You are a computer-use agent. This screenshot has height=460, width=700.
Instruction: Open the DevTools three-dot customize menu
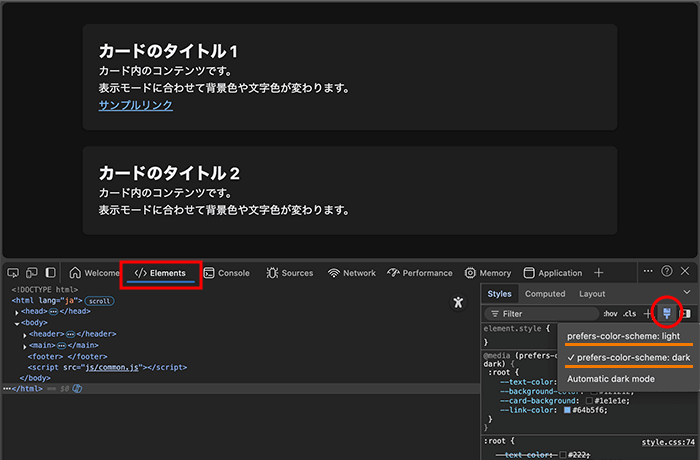click(x=648, y=271)
